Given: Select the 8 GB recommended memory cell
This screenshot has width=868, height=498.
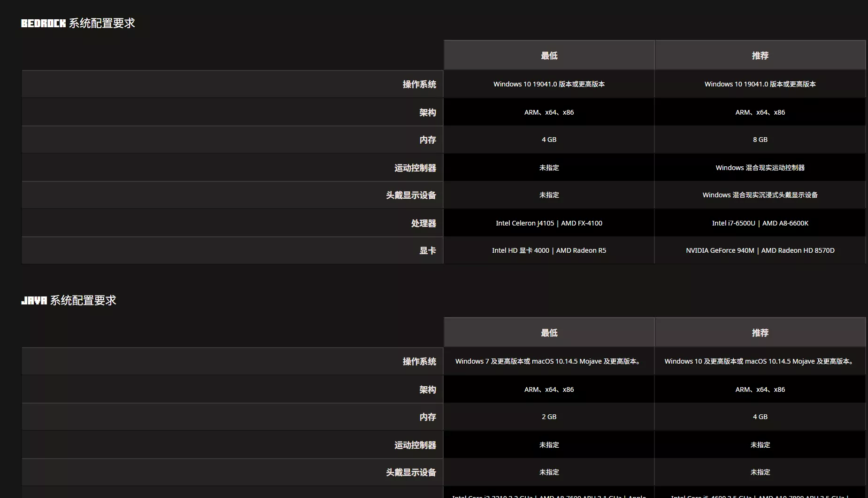Looking at the screenshot, I should tap(760, 140).
